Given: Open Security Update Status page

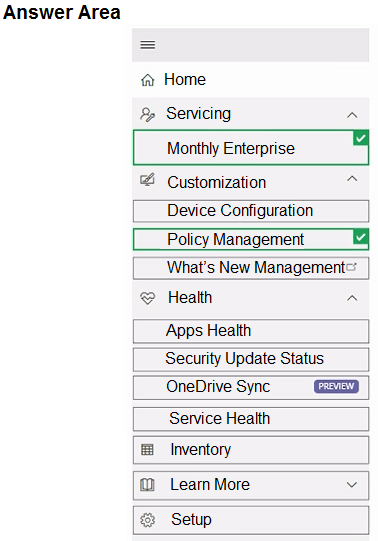Looking at the screenshot, I should click(251, 360).
